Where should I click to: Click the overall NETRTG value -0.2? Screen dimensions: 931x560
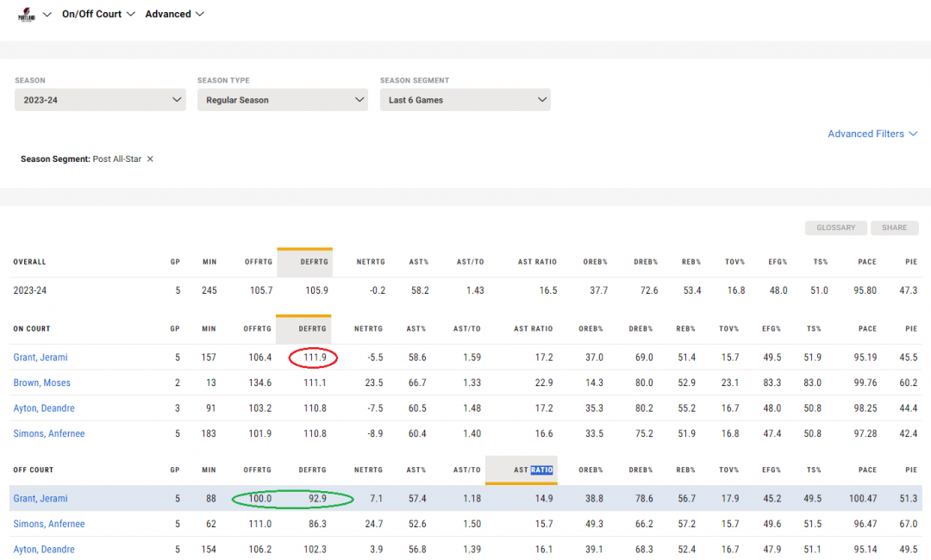(x=377, y=290)
